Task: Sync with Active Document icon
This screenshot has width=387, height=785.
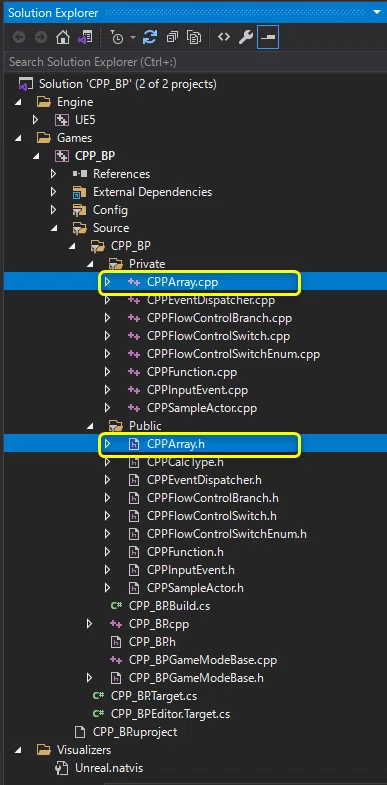Action: tap(150, 38)
